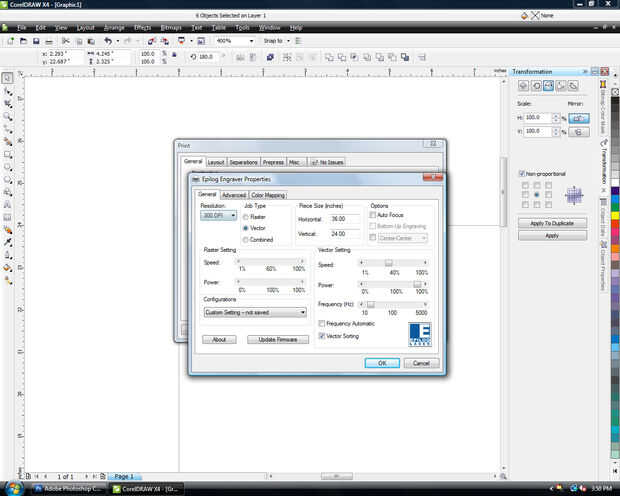
Task: Open the Layout tab in Print dialog
Action: [216, 162]
